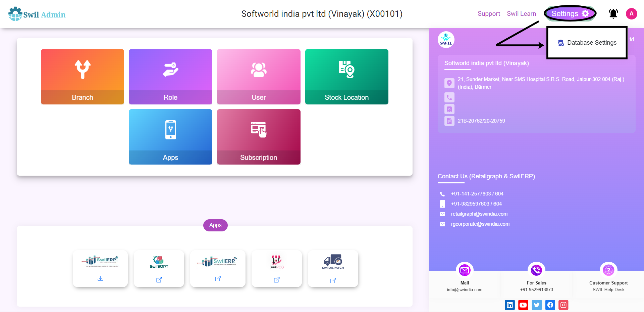
Task: Click Contact Us (Retailgraph & SwilERP) heading
Action: tap(486, 176)
